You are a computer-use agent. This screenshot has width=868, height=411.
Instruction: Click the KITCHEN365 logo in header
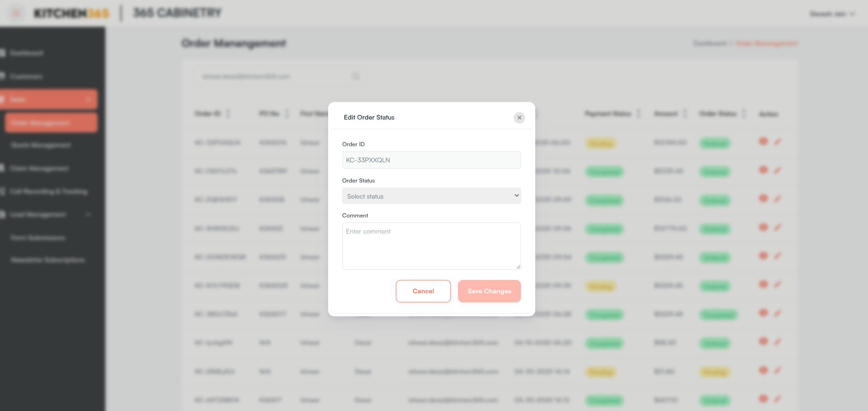71,13
